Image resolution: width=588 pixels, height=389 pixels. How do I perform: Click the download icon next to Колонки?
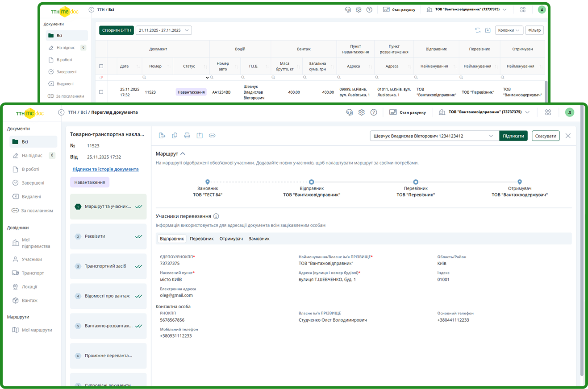[x=488, y=30]
